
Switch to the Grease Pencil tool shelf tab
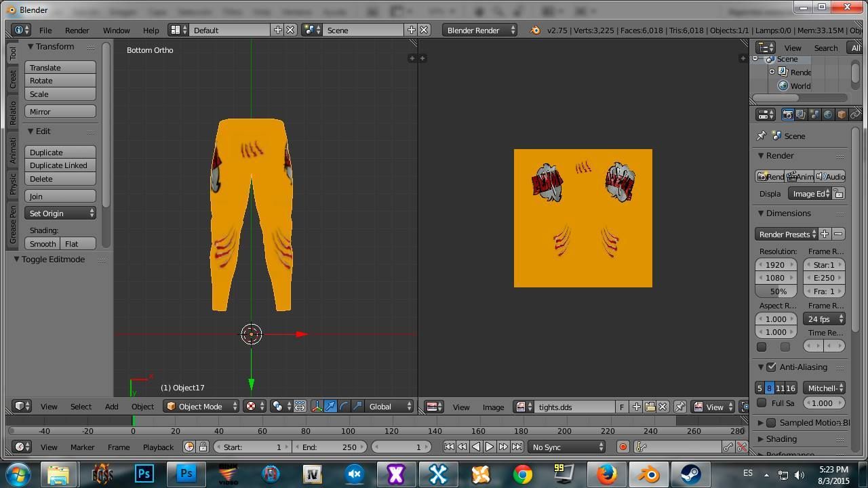click(12, 225)
